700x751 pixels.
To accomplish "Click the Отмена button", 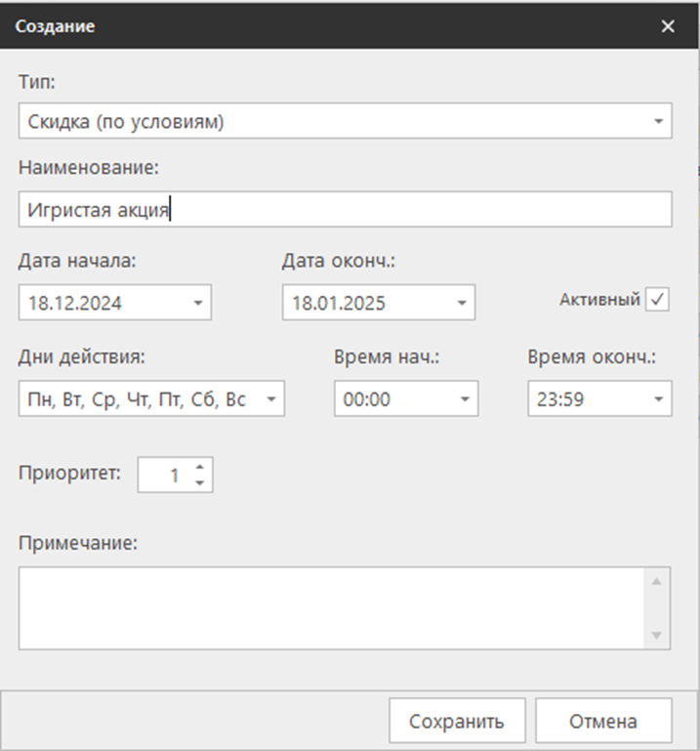I will pyautogui.click(x=603, y=722).
